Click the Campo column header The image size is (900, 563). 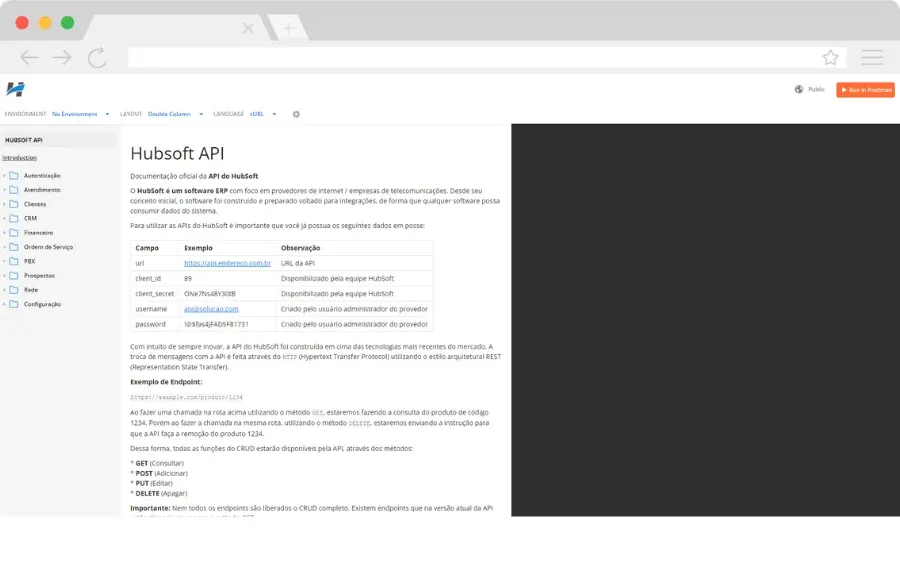click(147, 248)
